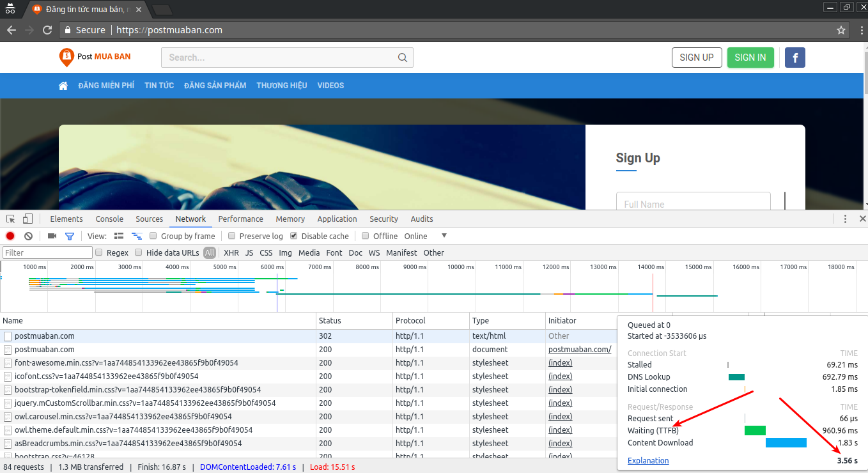This screenshot has height=473, width=868.
Task: Open the VIDEOS nav link
Action: 330,86
